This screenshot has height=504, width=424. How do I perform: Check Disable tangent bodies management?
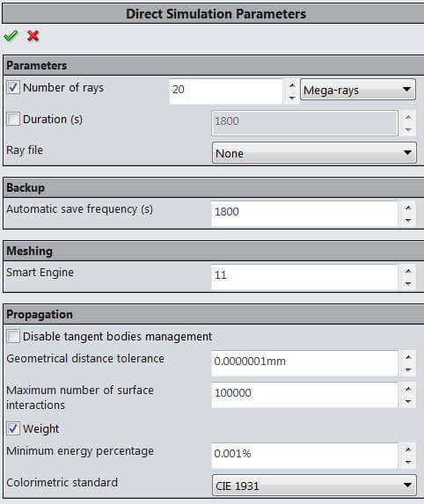pyautogui.click(x=13, y=337)
